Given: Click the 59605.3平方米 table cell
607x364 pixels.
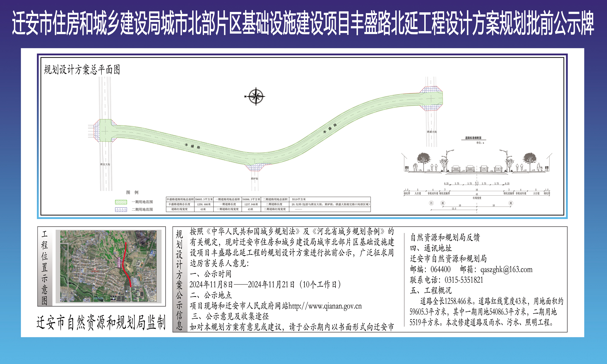Looking at the screenshot, I should coord(204,199).
